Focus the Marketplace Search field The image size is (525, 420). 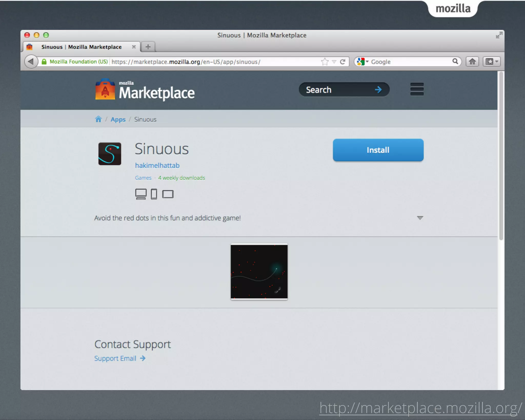pos(344,90)
